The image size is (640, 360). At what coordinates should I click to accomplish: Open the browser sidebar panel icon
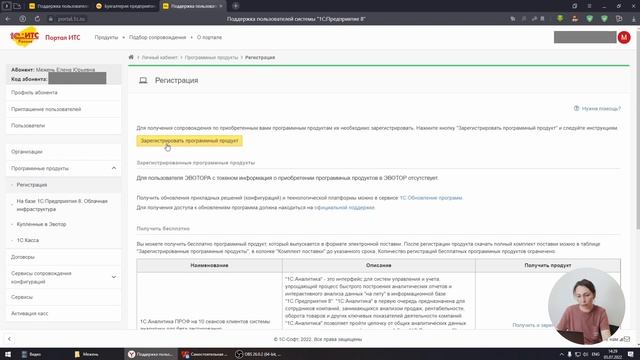(x=7, y=6)
